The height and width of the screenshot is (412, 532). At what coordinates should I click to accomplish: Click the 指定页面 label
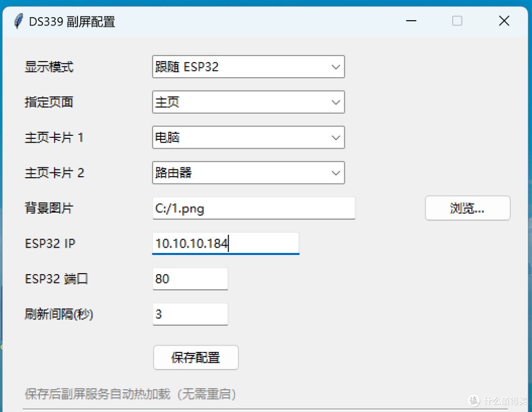pos(49,102)
